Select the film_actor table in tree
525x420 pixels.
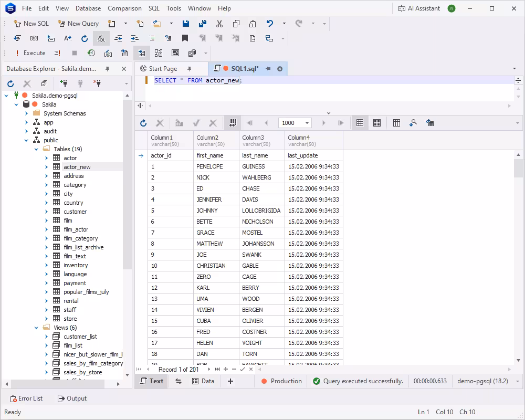76,229
